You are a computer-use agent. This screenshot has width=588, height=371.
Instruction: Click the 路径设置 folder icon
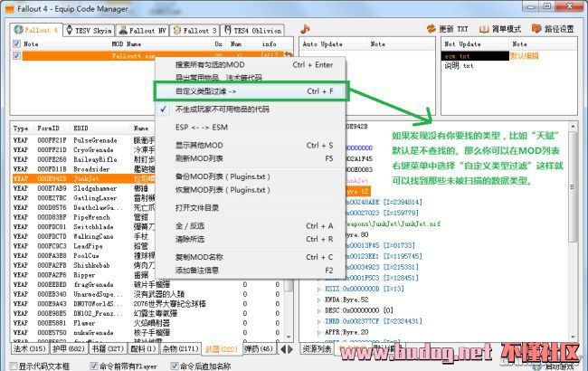[x=536, y=29]
